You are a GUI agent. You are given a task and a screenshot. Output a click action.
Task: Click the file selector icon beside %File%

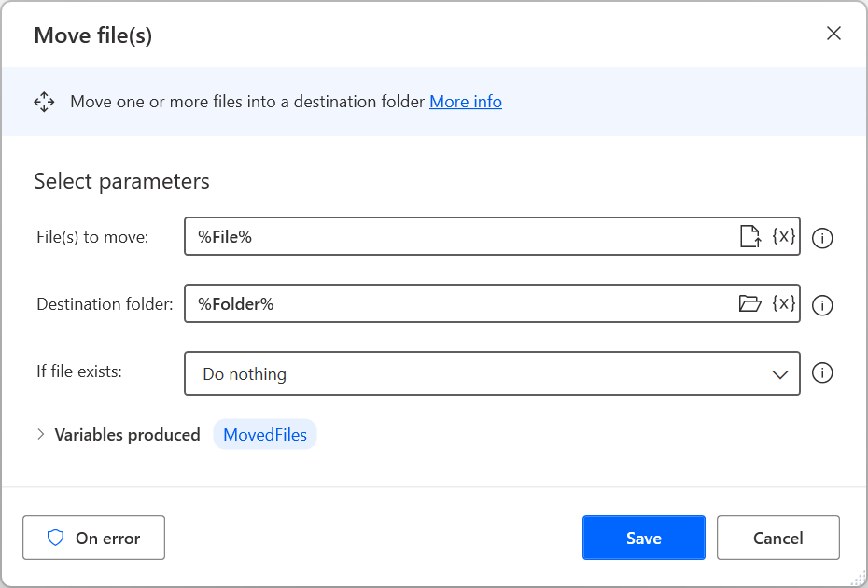(x=750, y=236)
